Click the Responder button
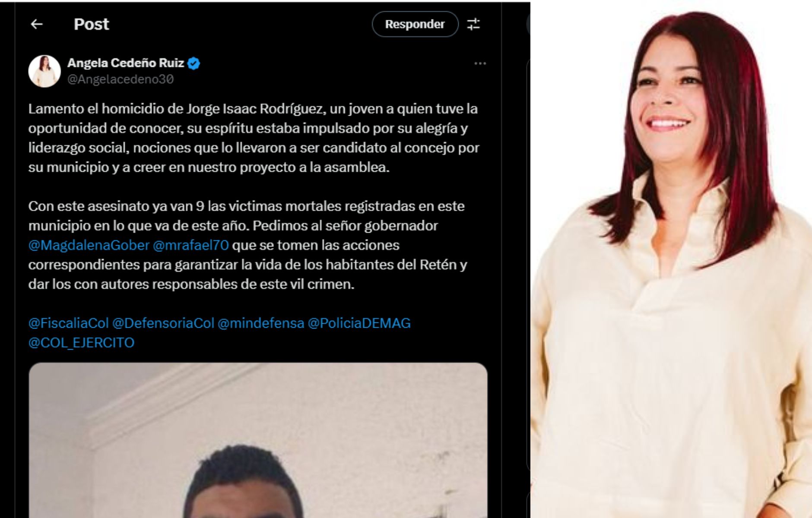This screenshot has width=812, height=518. 415,24
